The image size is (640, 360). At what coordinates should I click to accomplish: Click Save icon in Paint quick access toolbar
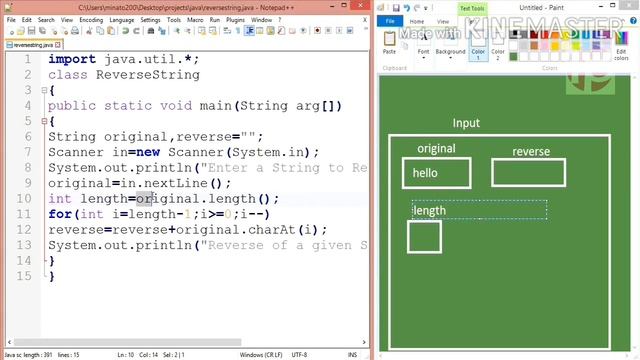(x=396, y=8)
